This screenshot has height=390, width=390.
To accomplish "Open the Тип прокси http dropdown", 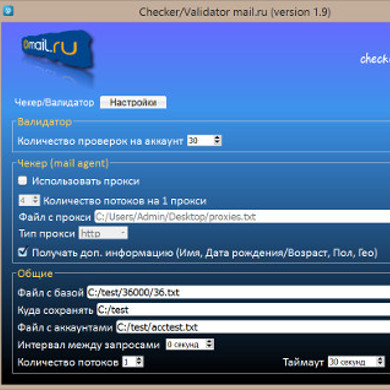I will [x=103, y=233].
